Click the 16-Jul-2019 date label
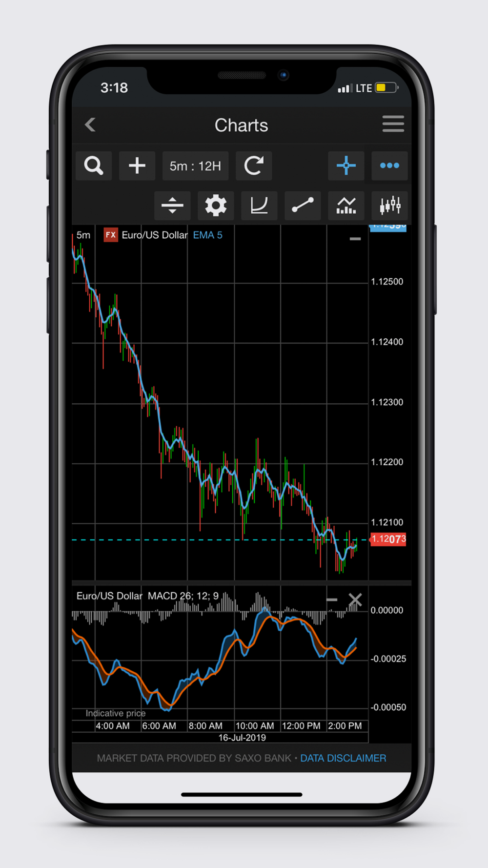This screenshot has width=488, height=868. (242, 738)
